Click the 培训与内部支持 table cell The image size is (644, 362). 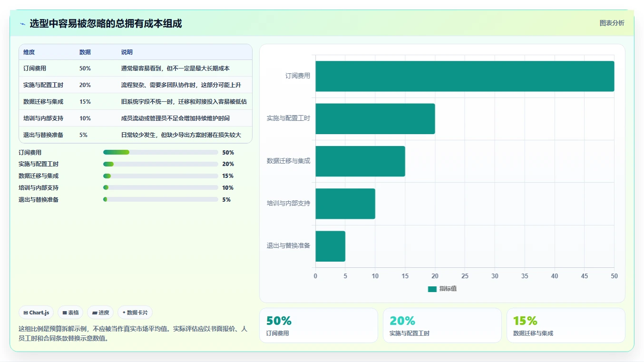43,118
